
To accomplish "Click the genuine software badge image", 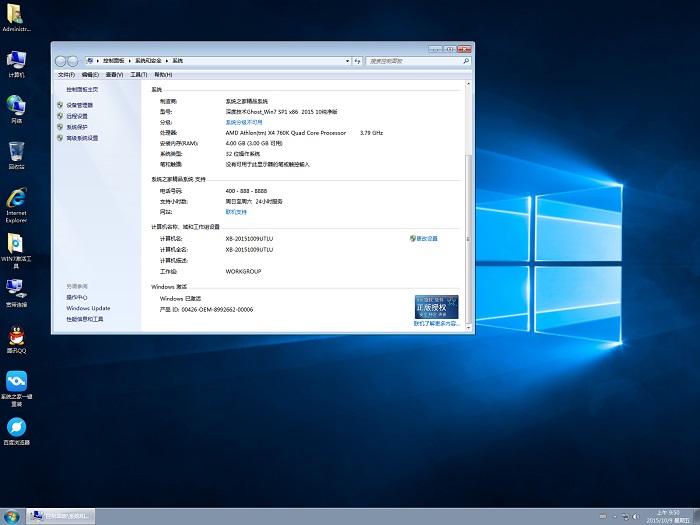I will point(436,307).
